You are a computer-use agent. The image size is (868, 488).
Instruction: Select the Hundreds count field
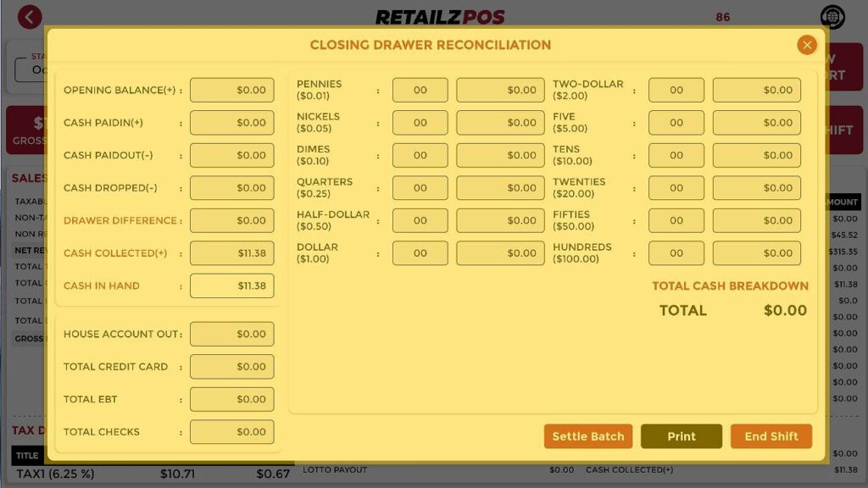(676, 253)
